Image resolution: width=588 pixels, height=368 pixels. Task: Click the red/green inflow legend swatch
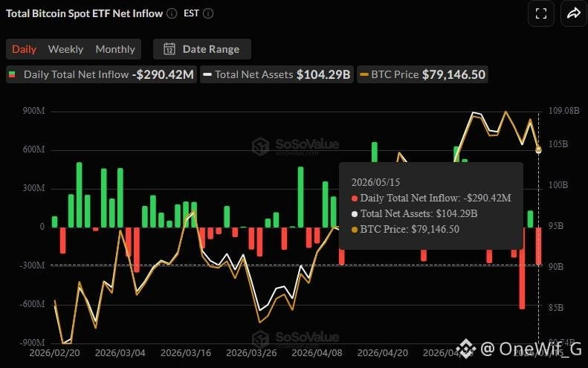tap(12, 74)
